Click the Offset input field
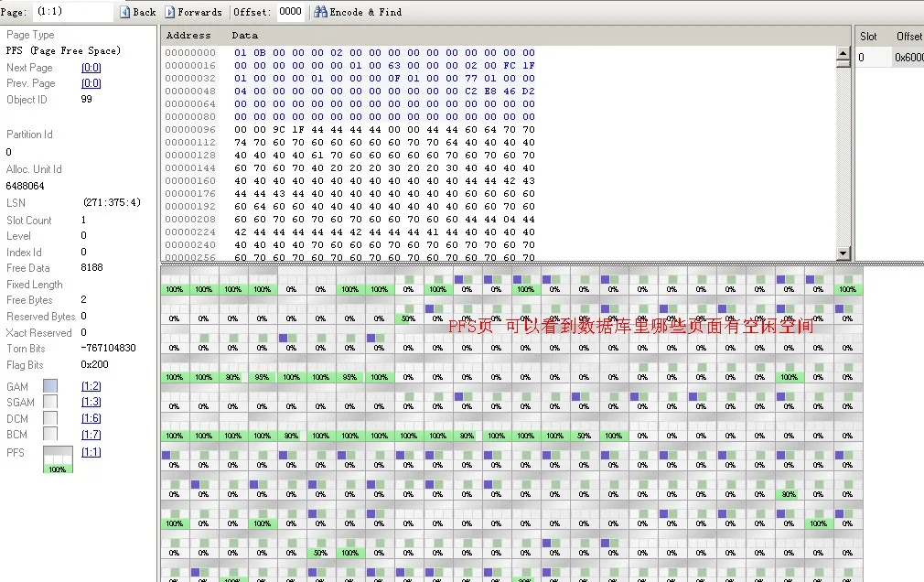The width and height of the screenshot is (924, 582). [x=290, y=12]
